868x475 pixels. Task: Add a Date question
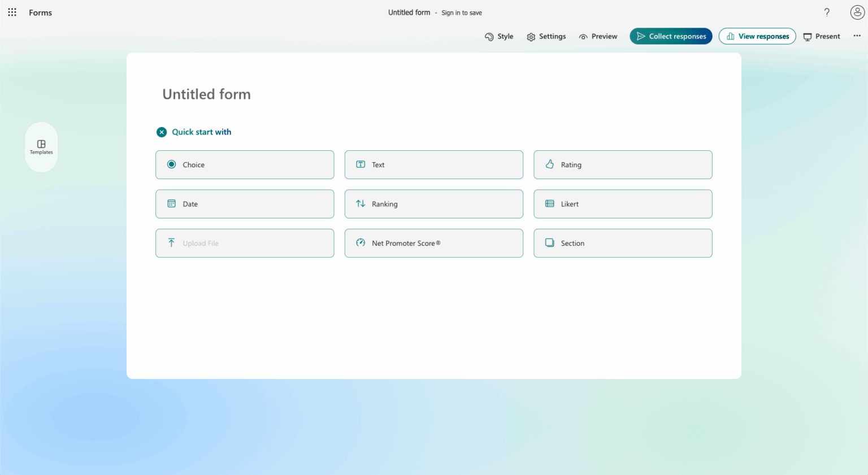[245, 204]
